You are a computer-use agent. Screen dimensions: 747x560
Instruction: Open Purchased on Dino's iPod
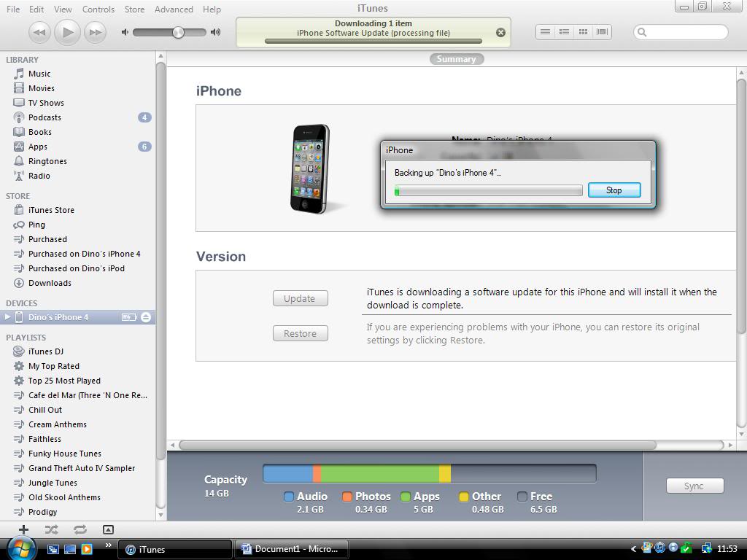tap(76, 268)
